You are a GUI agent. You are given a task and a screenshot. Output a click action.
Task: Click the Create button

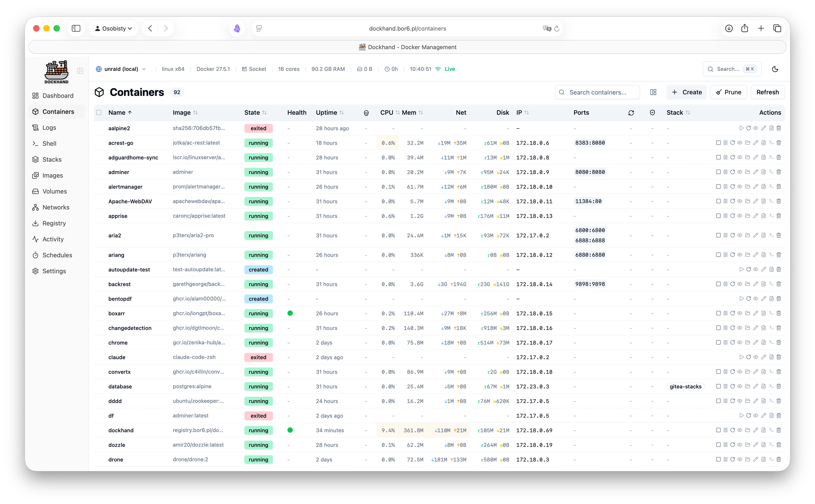click(686, 92)
